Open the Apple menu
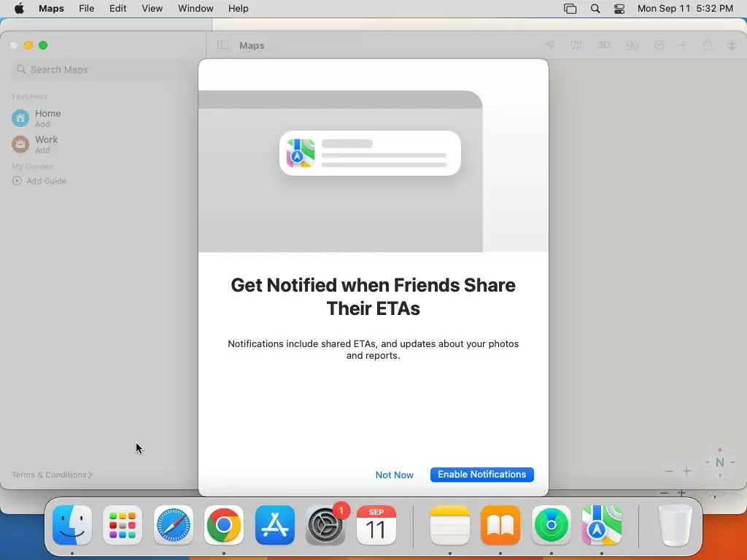The height and width of the screenshot is (560, 747). [x=19, y=9]
